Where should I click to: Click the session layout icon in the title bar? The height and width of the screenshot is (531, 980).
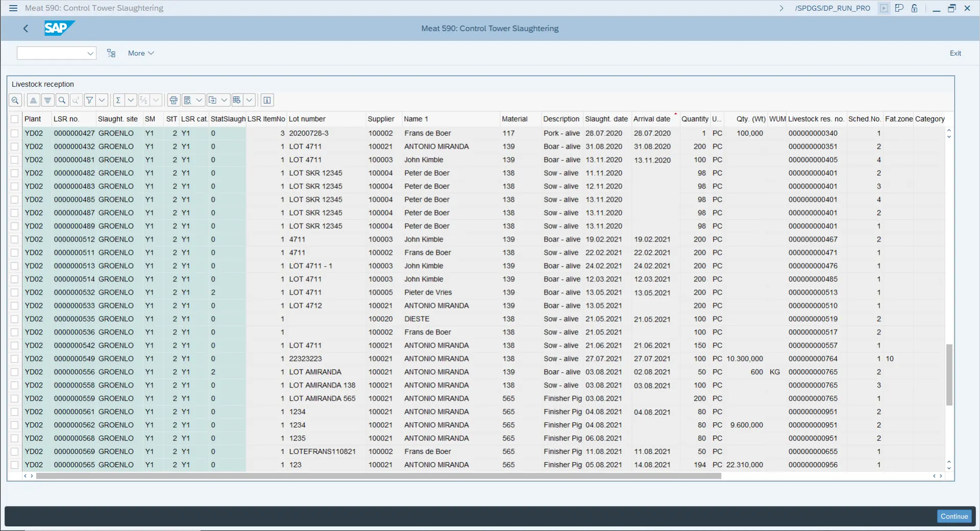coord(899,8)
